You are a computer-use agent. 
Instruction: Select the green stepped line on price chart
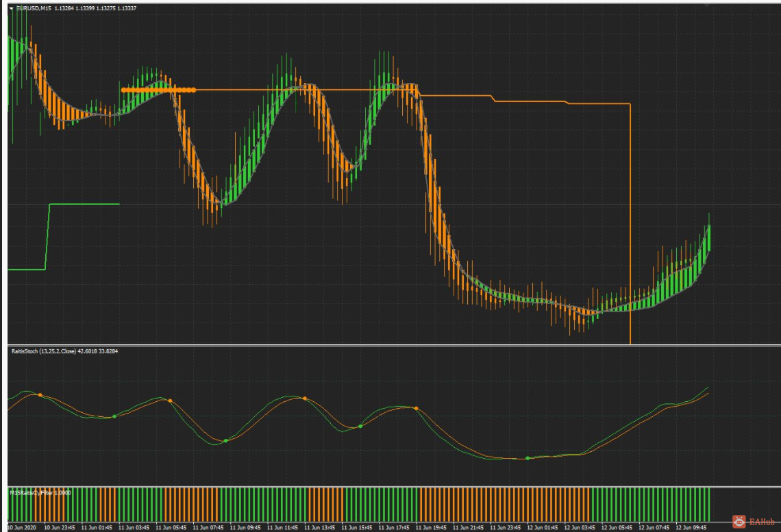pos(64,236)
